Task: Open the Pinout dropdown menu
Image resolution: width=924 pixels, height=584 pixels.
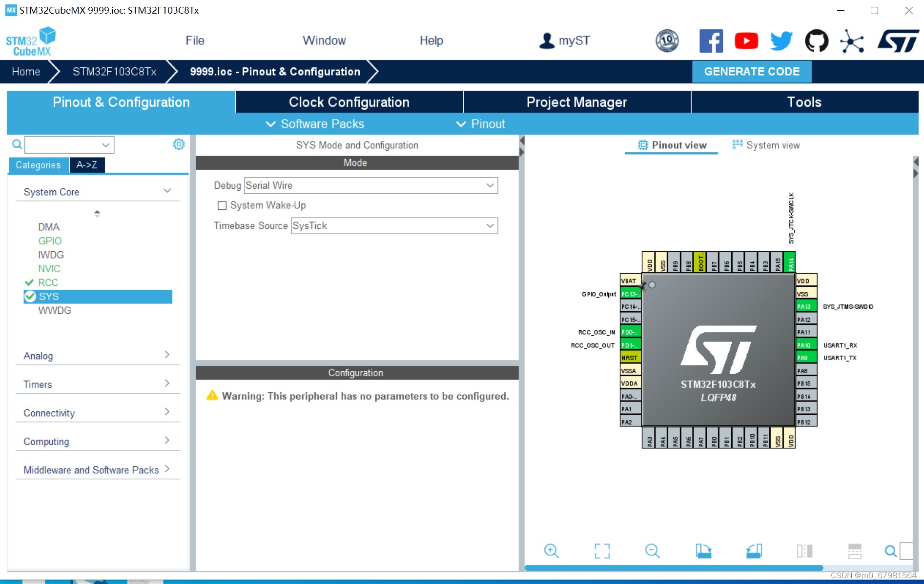Action: click(x=480, y=124)
